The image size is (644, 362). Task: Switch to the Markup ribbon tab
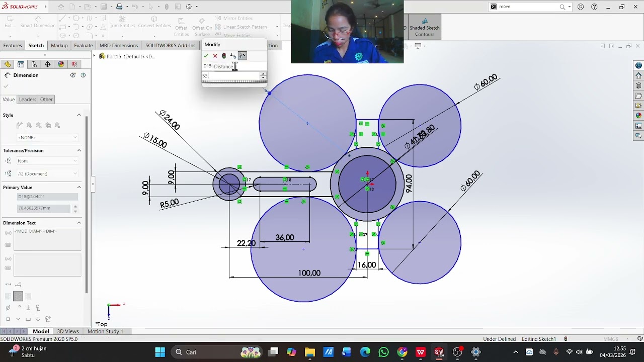point(59,45)
